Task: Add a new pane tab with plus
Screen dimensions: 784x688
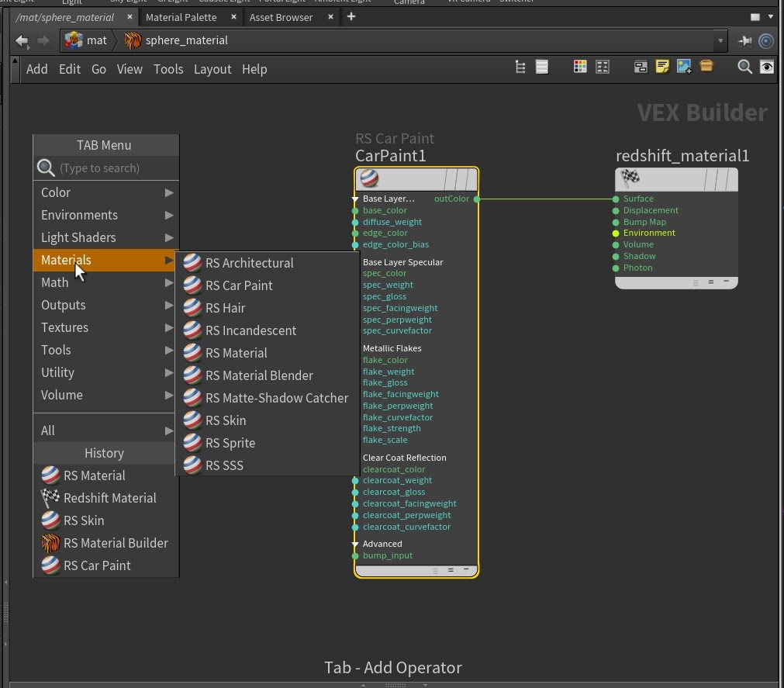Action: [351, 16]
